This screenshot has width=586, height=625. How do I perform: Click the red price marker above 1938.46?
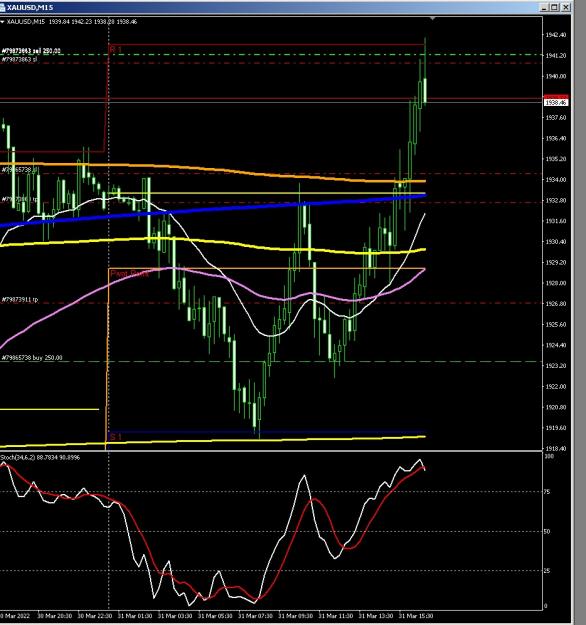tap(556, 97)
